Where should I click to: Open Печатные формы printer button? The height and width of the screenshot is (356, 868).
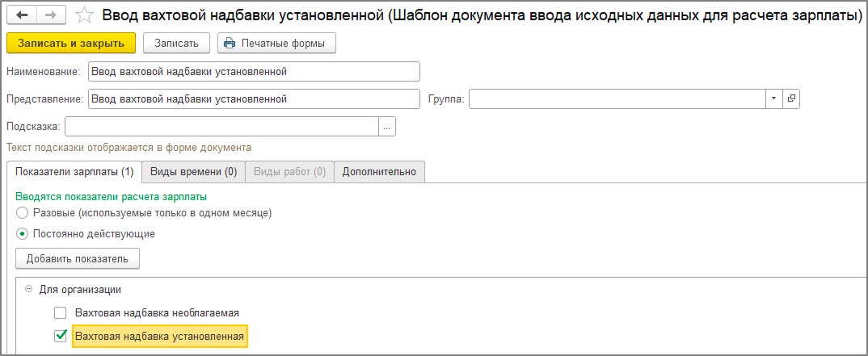click(x=276, y=43)
